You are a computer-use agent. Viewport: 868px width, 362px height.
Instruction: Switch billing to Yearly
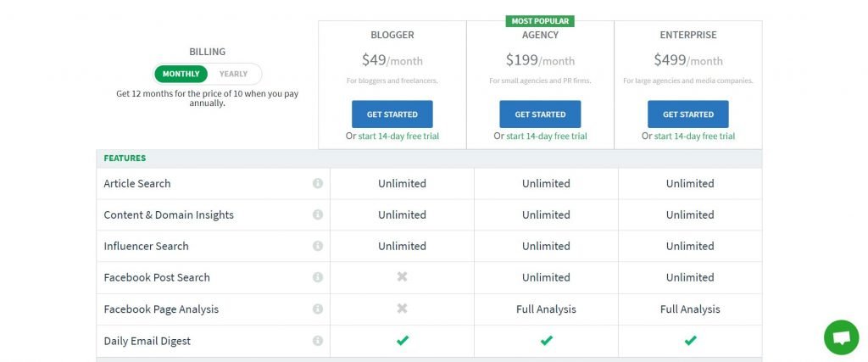click(x=234, y=74)
